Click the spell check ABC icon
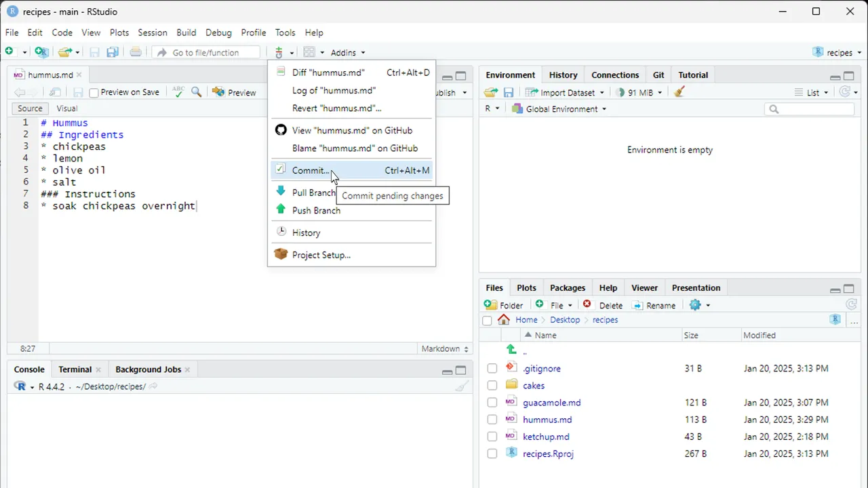The height and width of the screenshot is (488, 868). coord(178,92)
